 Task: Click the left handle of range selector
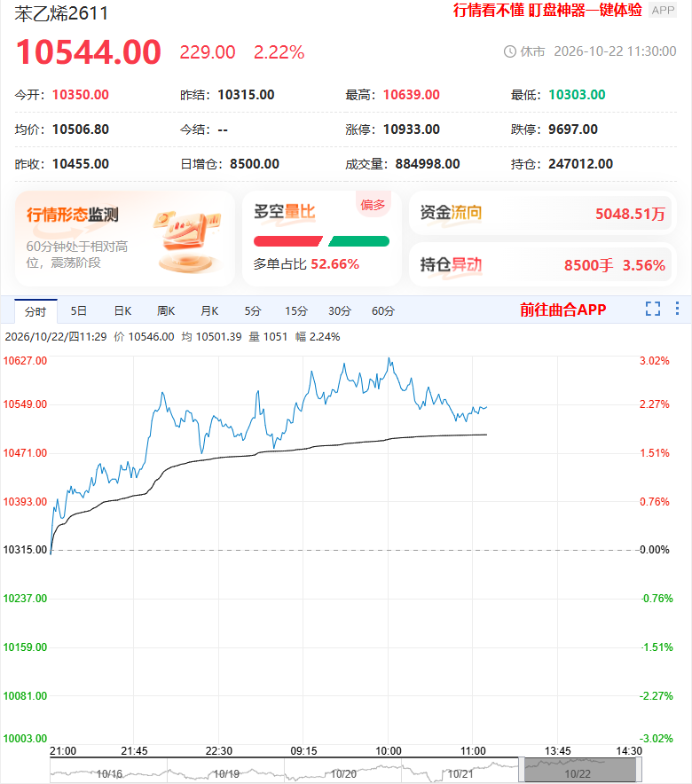(522, 770)
